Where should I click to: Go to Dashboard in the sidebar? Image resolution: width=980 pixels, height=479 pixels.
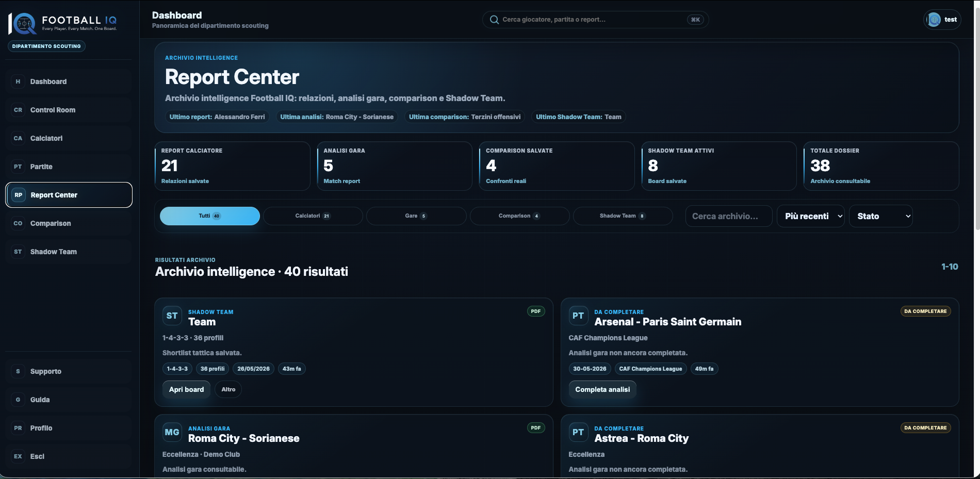coord(69,81)
